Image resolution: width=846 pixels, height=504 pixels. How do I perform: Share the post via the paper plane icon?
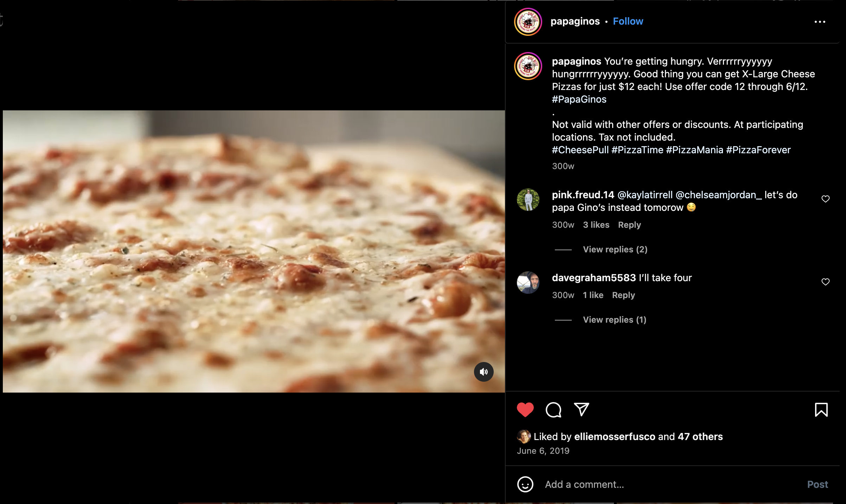click(582, 410)
